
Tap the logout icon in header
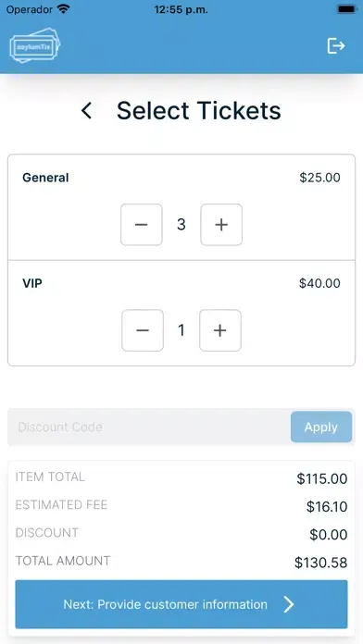click(336, 45)
